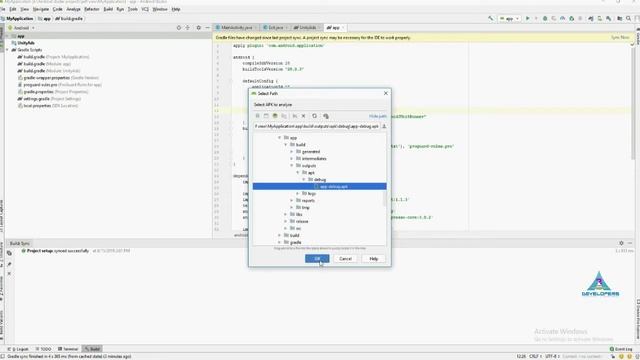The width and height of the screenshot is (640, 360).
Task: Open the Navigate menu
Action: click(x=41, y=9)
